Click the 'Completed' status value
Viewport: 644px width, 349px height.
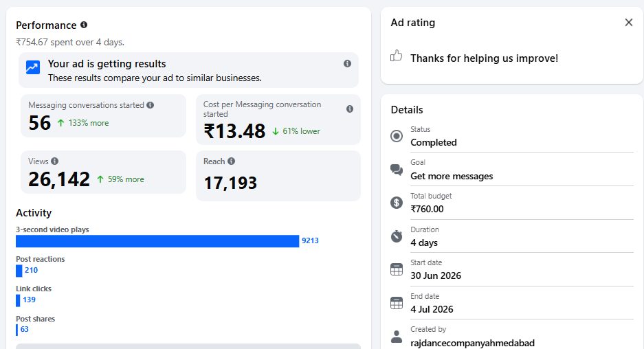[433, 142]
